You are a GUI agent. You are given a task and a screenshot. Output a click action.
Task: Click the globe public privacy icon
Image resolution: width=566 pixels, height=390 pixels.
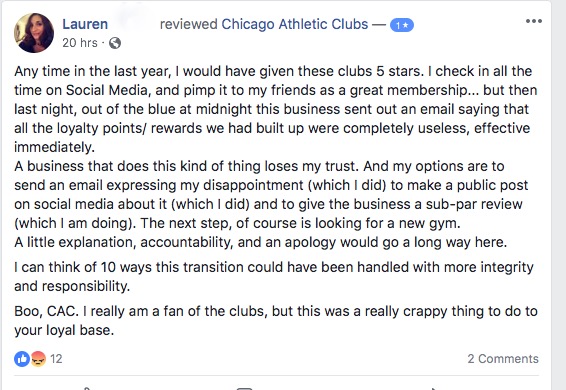pyautogui.click(x=115, y=43)
